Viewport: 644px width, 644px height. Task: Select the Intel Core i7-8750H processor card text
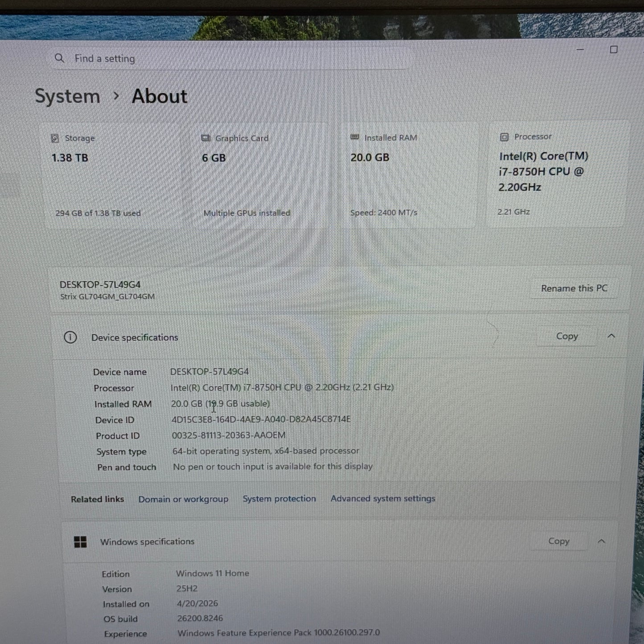[543, 172]
